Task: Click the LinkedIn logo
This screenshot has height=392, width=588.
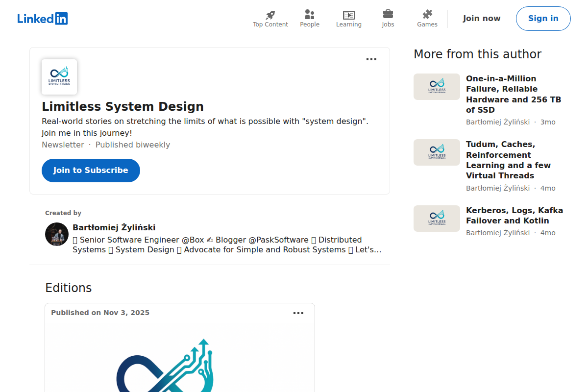Action: (x=43, y=18)
